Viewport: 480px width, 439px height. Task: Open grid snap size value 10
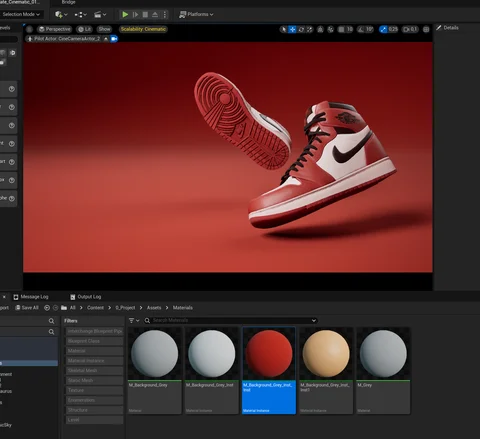coord(349,29)
